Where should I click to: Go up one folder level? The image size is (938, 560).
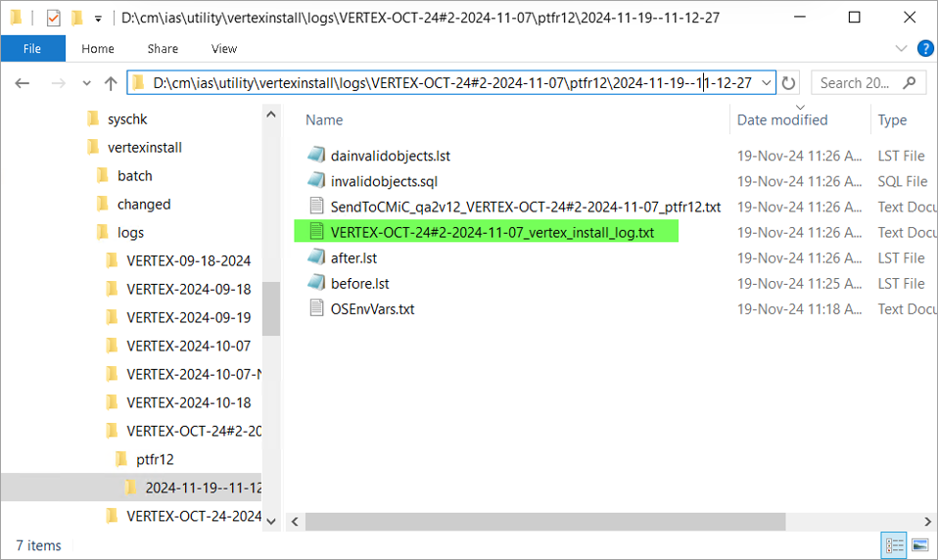[x=111, y=83]
